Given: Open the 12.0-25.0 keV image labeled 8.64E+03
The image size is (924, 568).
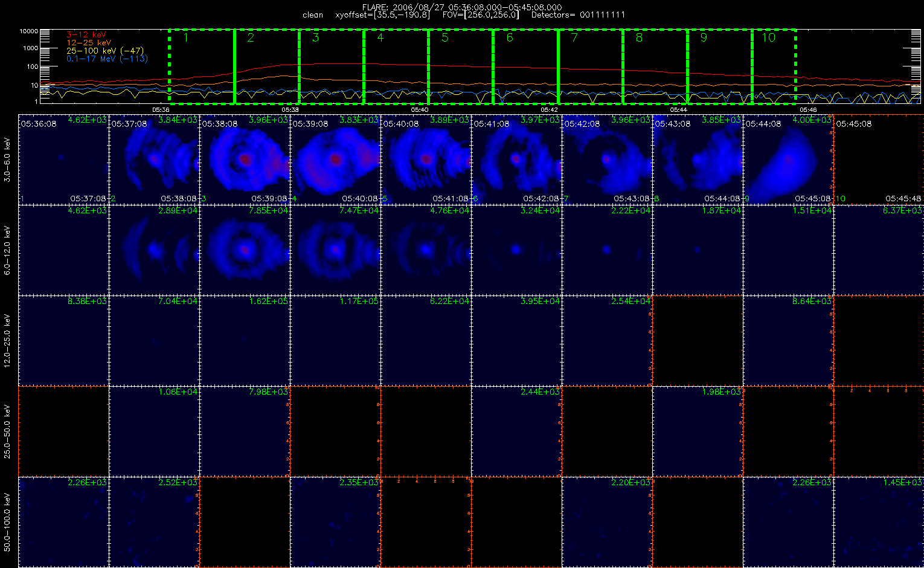Looking at the screenshot, I should [788, 340].
